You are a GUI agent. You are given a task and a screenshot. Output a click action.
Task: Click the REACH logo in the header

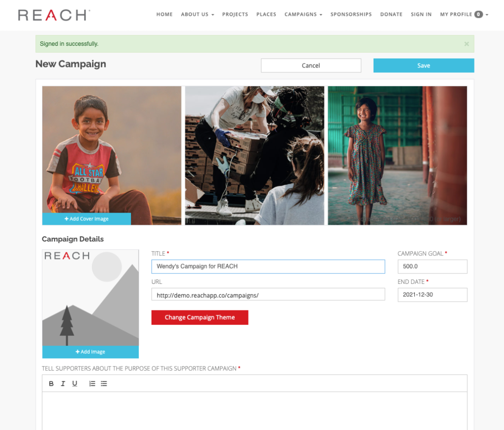click(x=54, y=15)
